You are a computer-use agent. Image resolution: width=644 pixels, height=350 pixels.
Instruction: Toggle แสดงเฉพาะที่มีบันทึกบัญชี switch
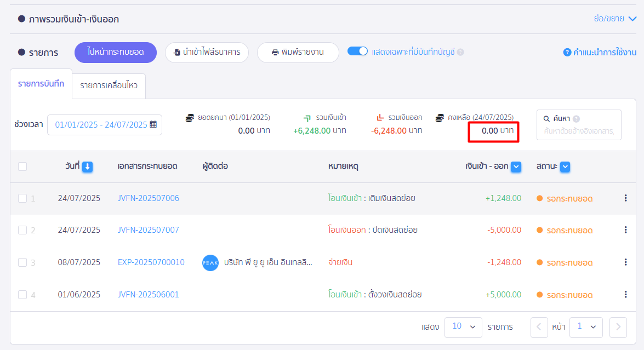357,51
